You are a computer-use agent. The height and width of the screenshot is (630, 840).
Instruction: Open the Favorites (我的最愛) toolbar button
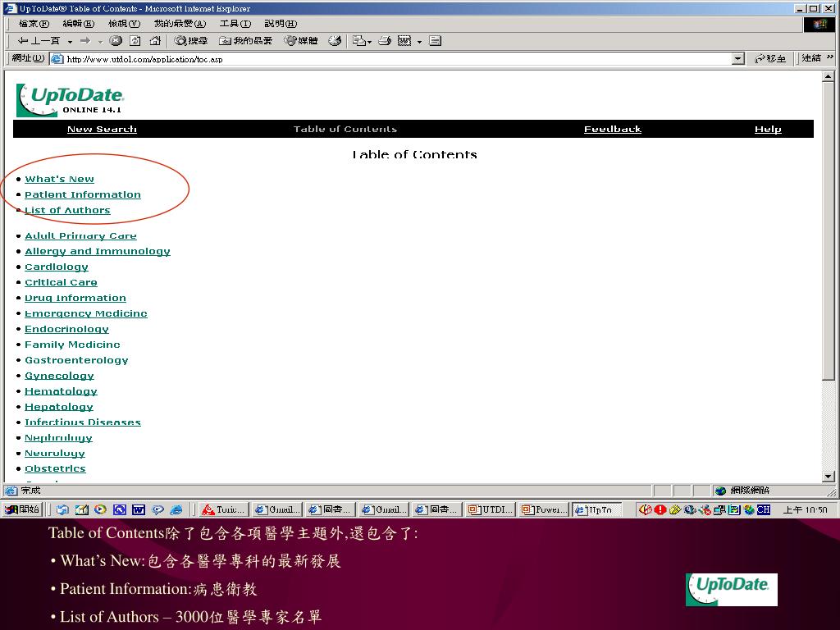[x=246, y=41]
